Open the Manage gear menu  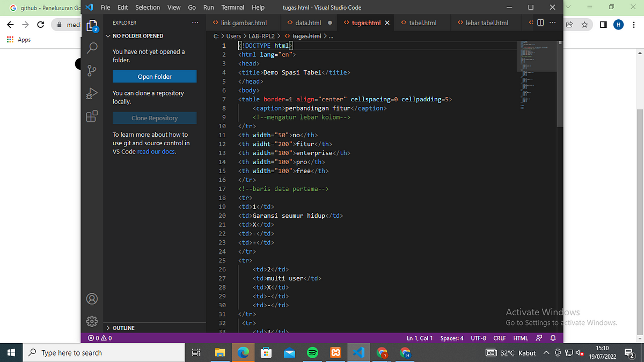tap(92, 321)
